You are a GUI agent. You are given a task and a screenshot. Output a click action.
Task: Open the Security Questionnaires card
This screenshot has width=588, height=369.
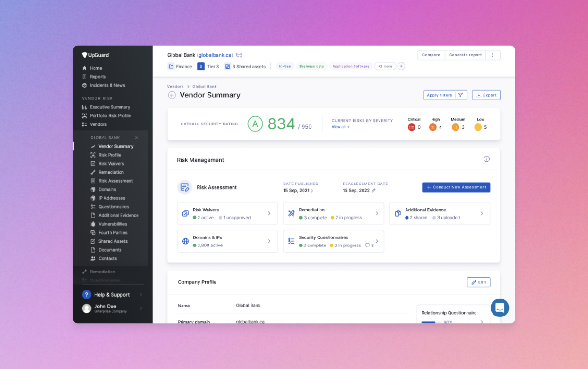[x=333, y=241]
